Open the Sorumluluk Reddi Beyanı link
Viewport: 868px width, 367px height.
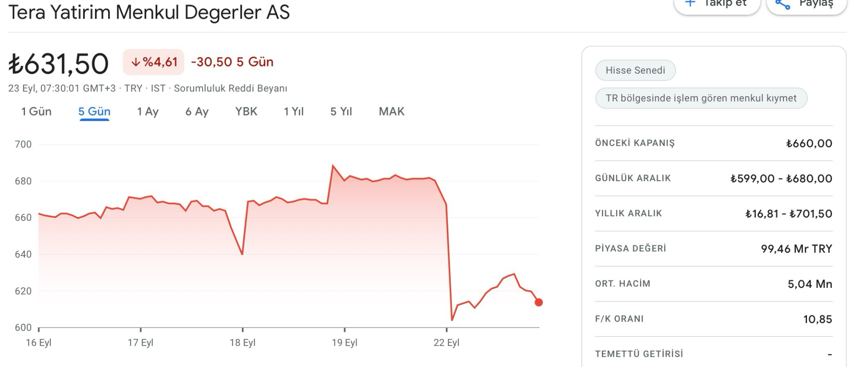point(231,88)
